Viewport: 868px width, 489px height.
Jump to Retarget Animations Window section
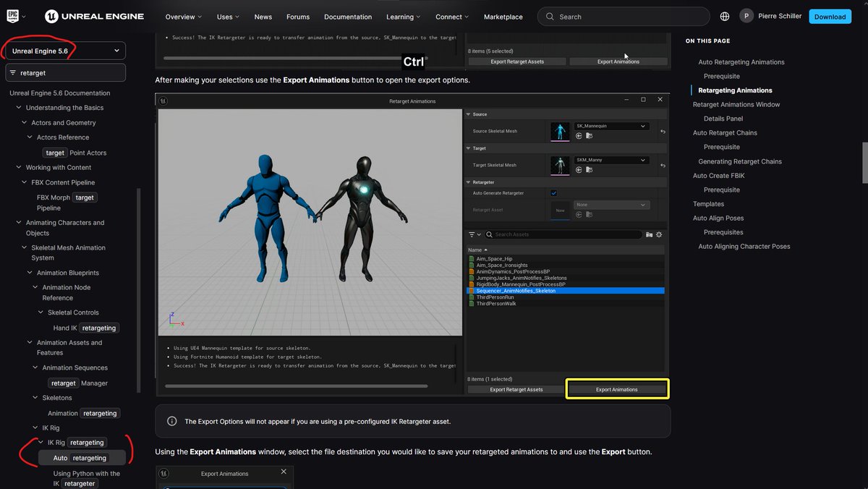point(736,105)
